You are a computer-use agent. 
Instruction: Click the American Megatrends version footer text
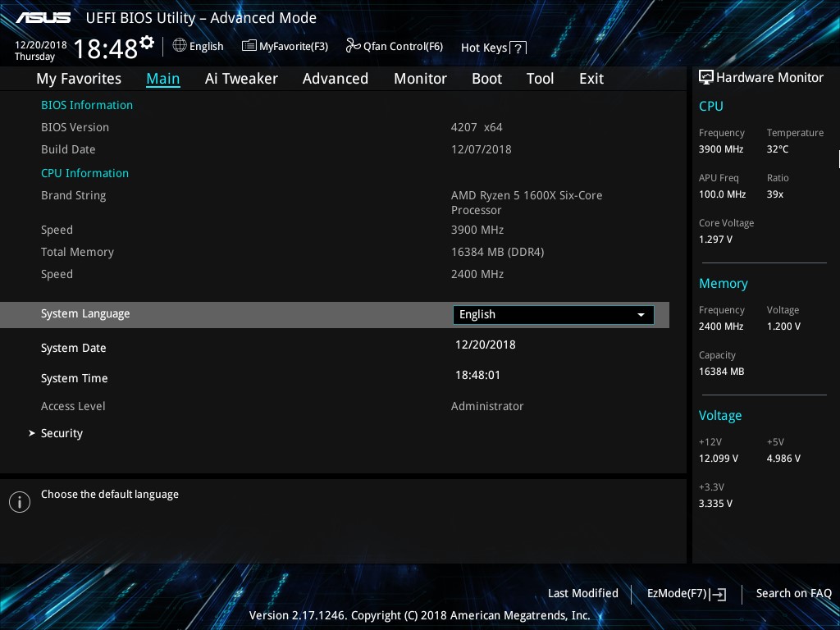(419, 615)
